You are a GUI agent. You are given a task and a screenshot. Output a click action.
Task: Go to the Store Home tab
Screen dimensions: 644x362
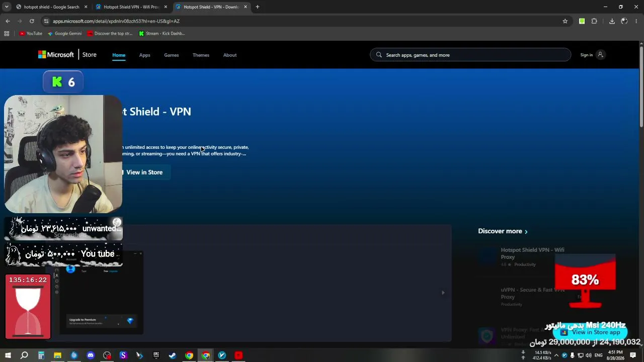119,55
